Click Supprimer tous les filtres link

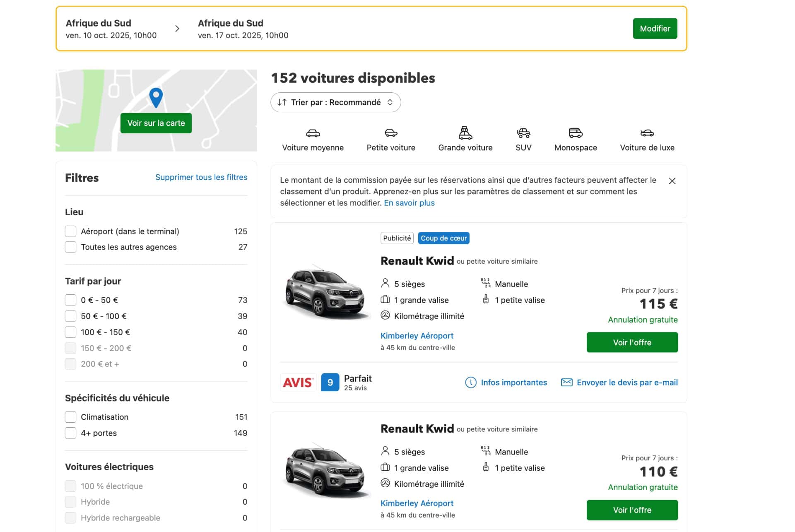click(x=201, y=177)
